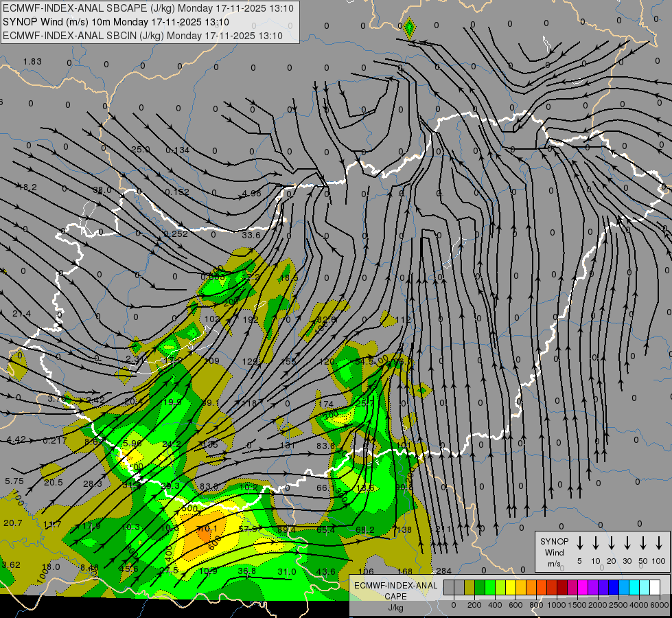Click the map value '68.2'

364,529
